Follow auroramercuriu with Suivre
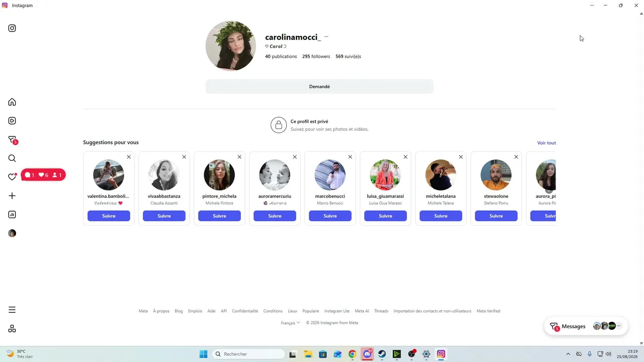Image resolution: width=644 pixels, height=362 pixels. pyautogui.click(x=275, y=216)
